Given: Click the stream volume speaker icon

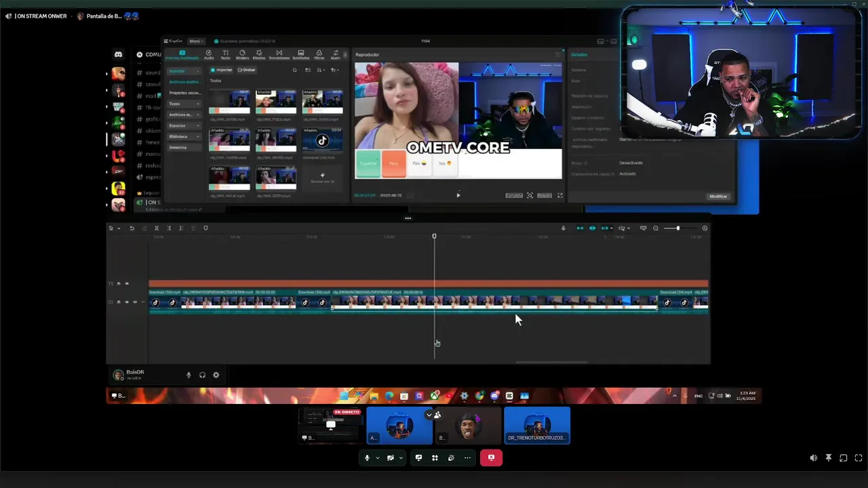Looking at the screenshot, I should 813,458.
